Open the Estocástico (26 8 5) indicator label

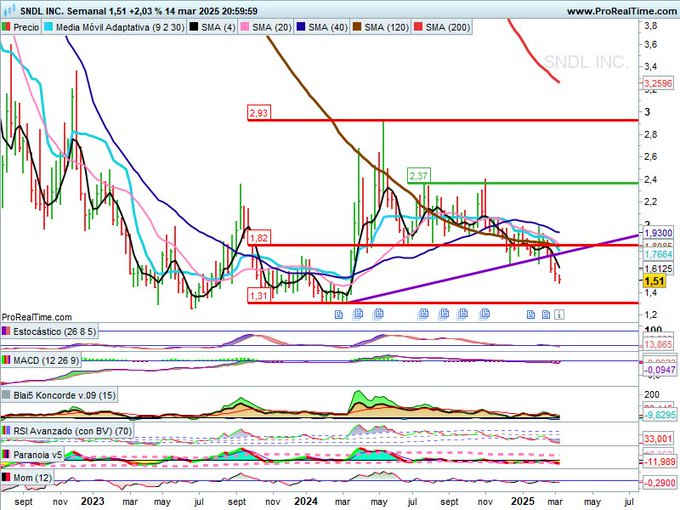pos(55,332)
